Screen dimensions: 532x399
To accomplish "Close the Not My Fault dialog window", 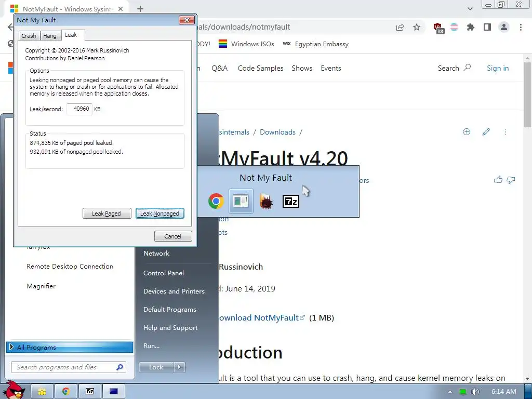I will pyautogui.click(x=187, y=20).
